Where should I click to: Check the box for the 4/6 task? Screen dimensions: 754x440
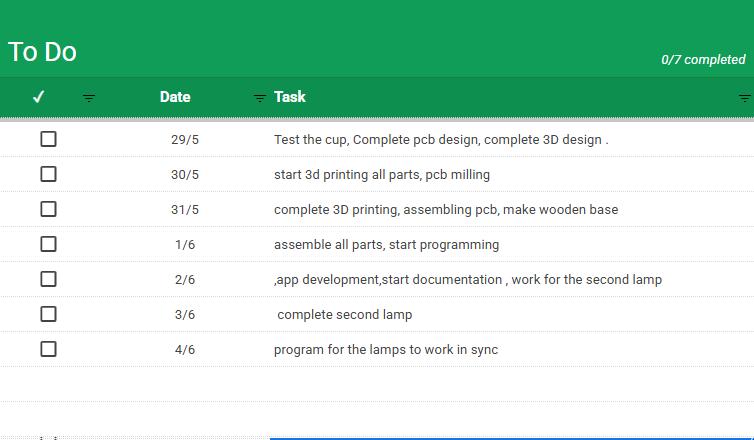(48, 349)
